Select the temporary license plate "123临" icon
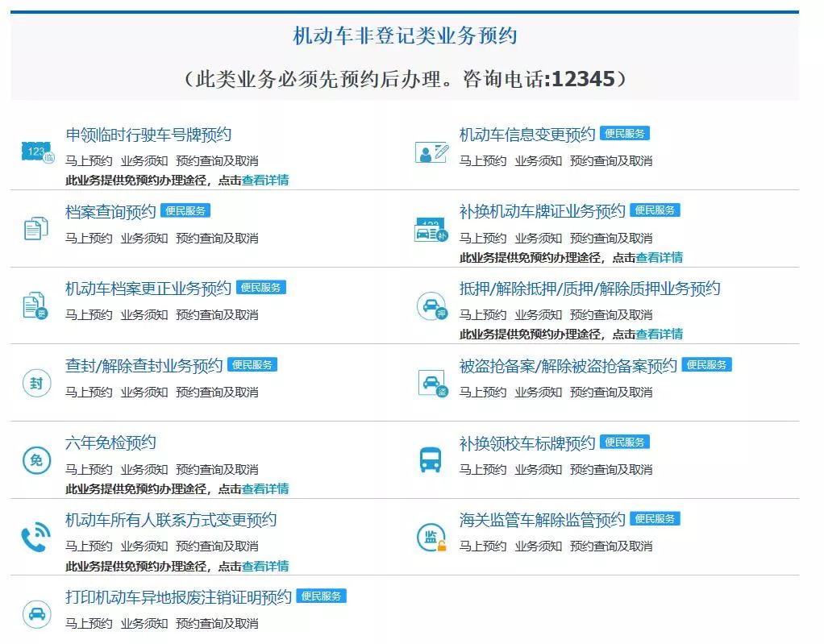This screenshot has width=824, height=644. pos(35,150)
